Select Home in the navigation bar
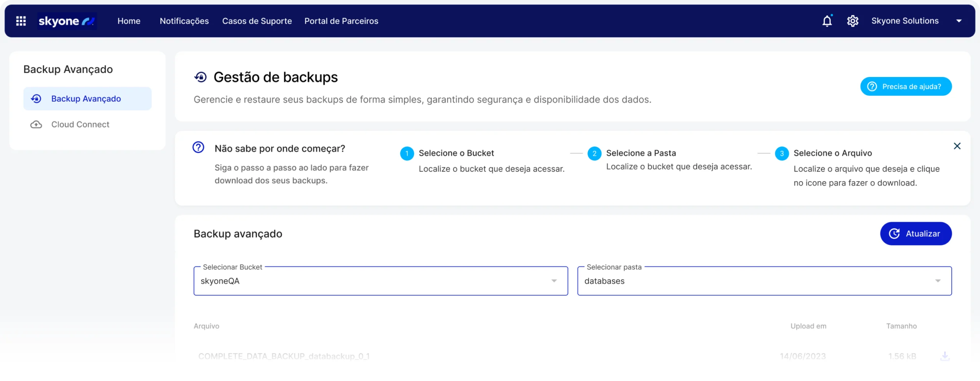This screenshot has width=980, height=381. click(129, 21)
